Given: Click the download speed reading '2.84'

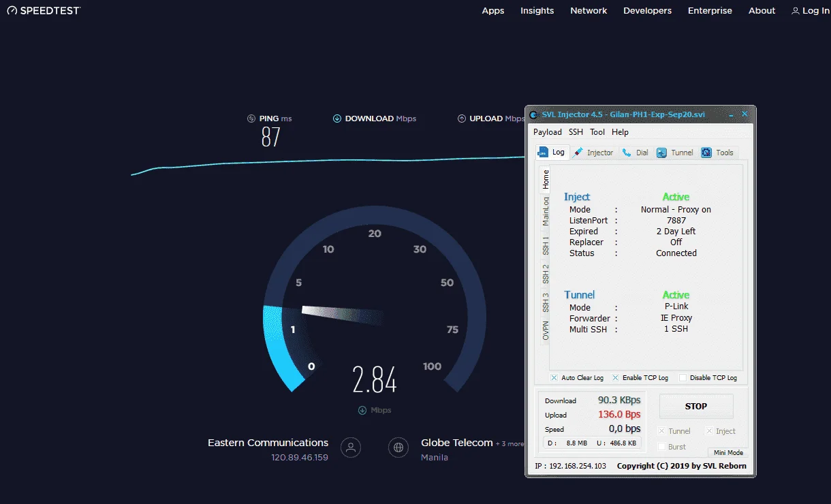Looking at the screenshot, I should coord(375,380).
